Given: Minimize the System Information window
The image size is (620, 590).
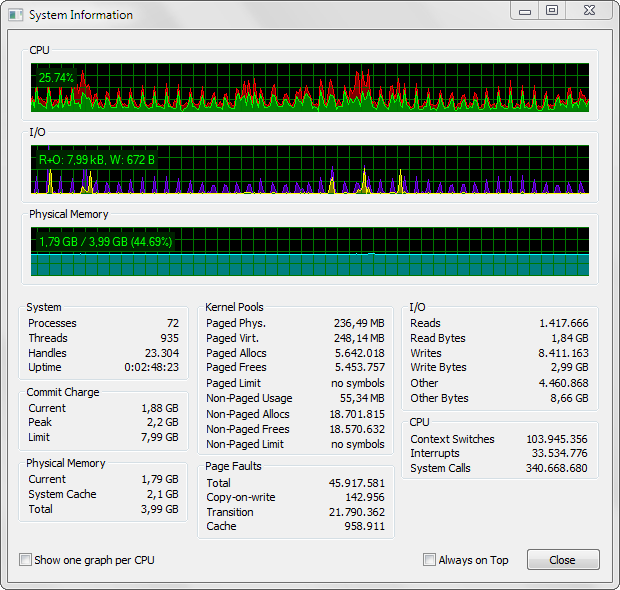Looking at the screenshot, I should pos(525,11).
